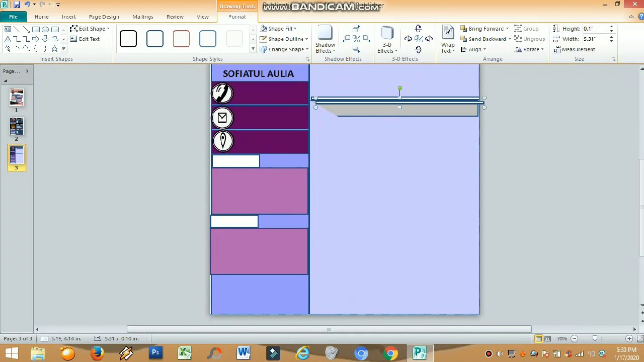Apply the black outline shape style

(128, 39)
